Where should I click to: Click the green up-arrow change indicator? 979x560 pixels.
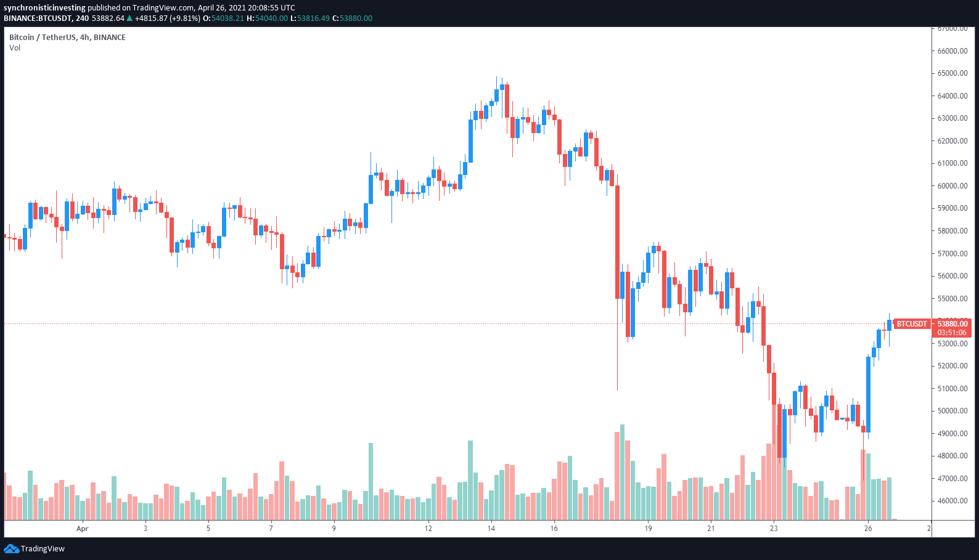tap(129, 18)
